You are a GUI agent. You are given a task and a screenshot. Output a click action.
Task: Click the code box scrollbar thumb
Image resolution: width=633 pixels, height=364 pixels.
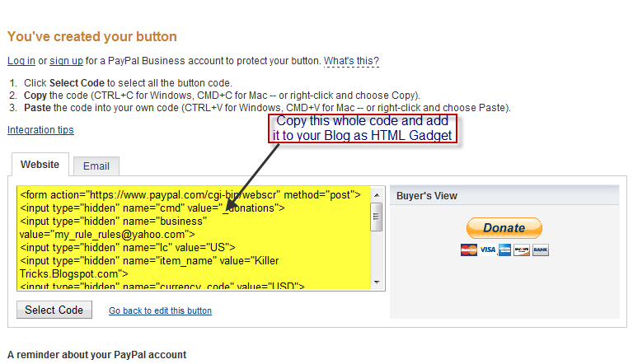pos(377,217)
